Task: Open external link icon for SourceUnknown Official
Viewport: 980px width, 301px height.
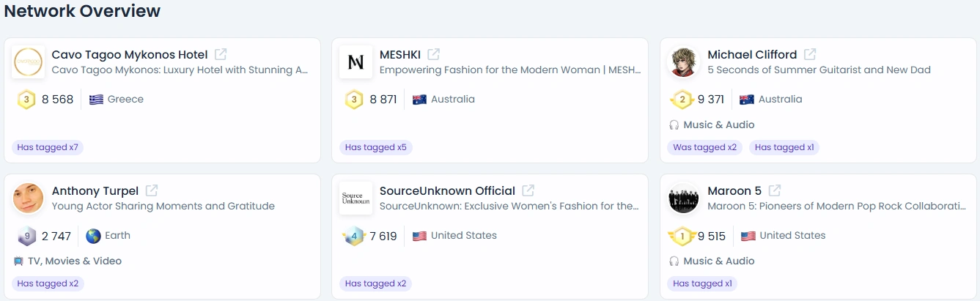Action: pos(528,190)
